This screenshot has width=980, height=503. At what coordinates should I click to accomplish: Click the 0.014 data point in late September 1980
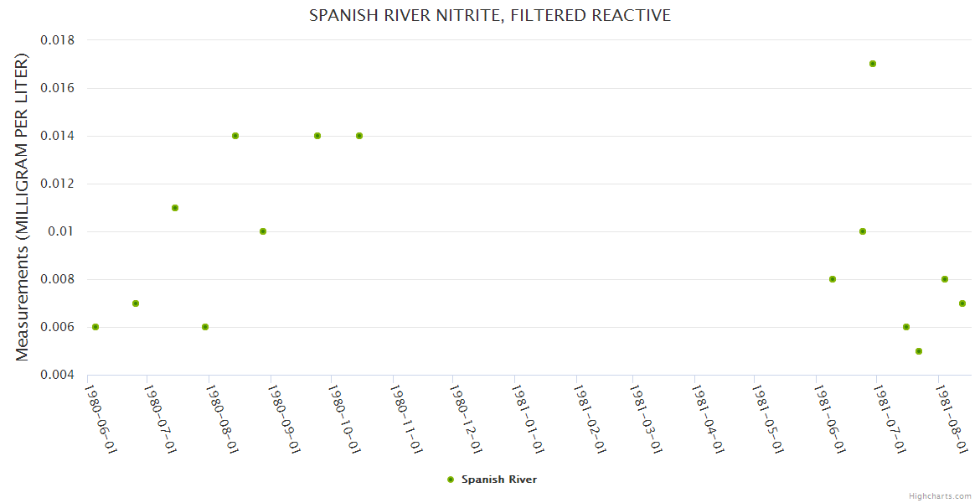coord(317,136)
